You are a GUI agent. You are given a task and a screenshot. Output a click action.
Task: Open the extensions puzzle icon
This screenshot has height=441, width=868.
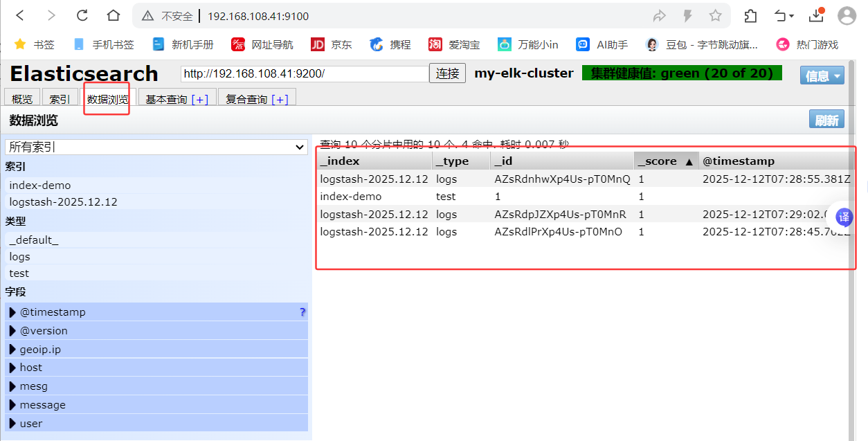tap(750, 16)
